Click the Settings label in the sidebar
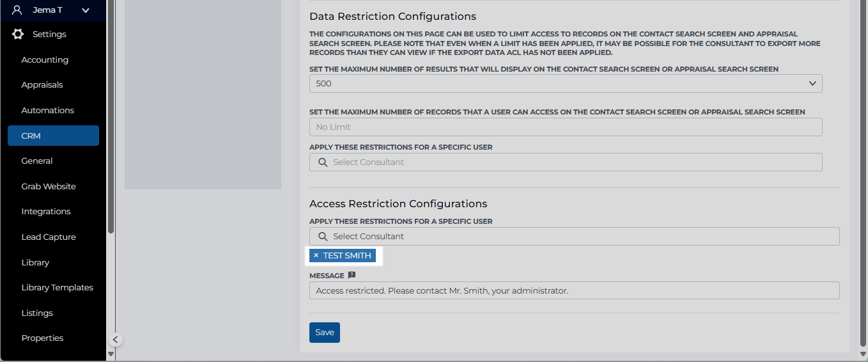Image resolution: width=868 pixels, height=362 pixels. (49, 34)
